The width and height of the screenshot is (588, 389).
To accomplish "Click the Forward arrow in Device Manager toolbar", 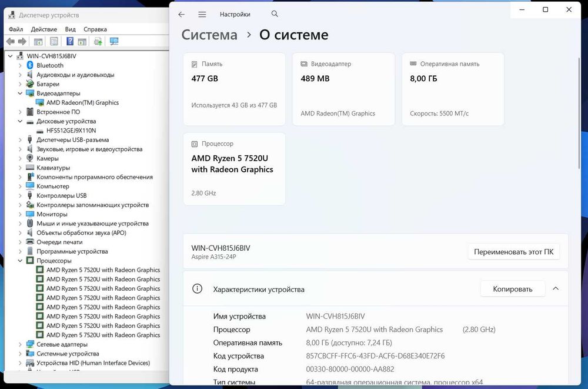I will 22,41.
